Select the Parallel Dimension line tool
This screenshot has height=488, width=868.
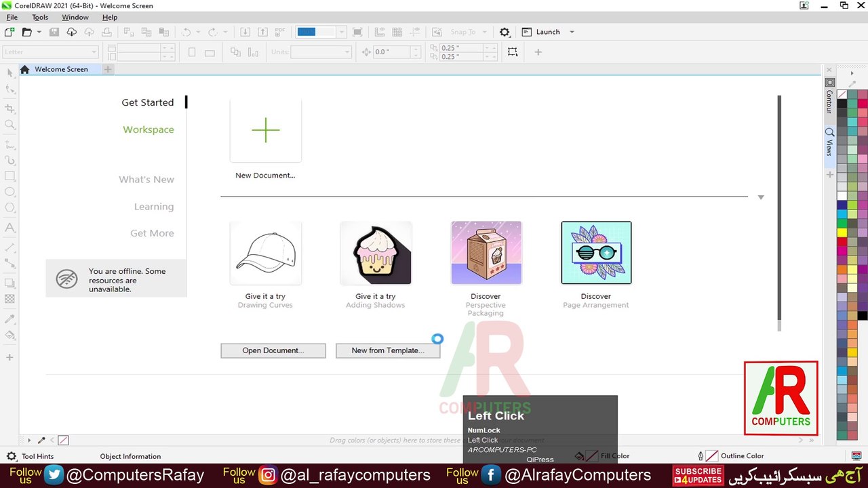click(x=9, y=247)
